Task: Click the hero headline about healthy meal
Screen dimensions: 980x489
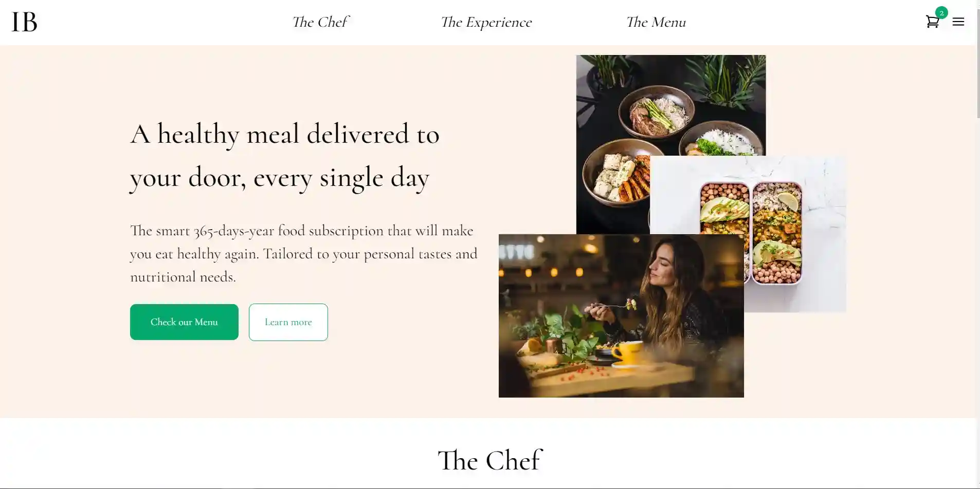Action: [285, 156]
